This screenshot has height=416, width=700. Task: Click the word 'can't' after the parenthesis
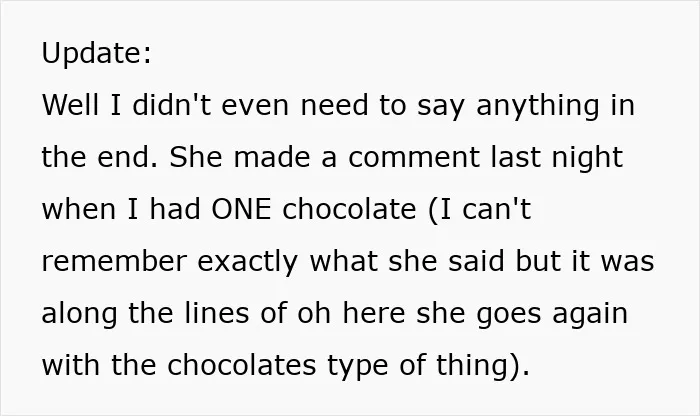pos(496,208)
